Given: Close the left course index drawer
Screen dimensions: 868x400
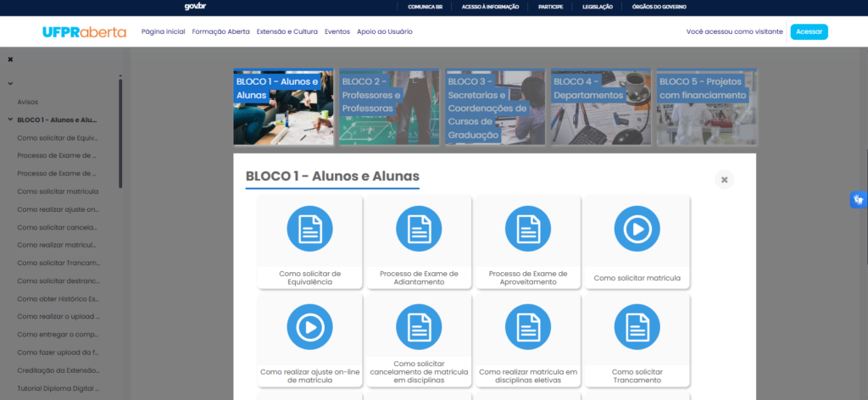Looking at the screenshot, I should click(x=10, y=59).
